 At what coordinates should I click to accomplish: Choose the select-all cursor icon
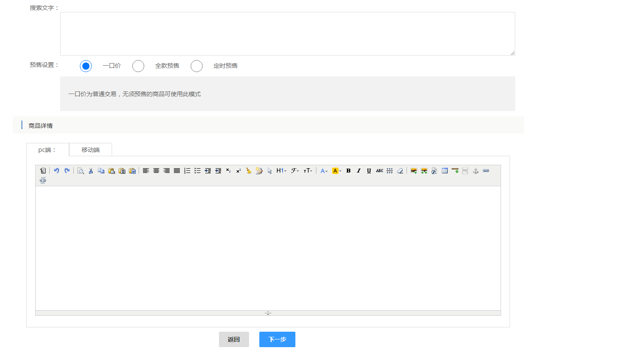click(x=270, y=171)
